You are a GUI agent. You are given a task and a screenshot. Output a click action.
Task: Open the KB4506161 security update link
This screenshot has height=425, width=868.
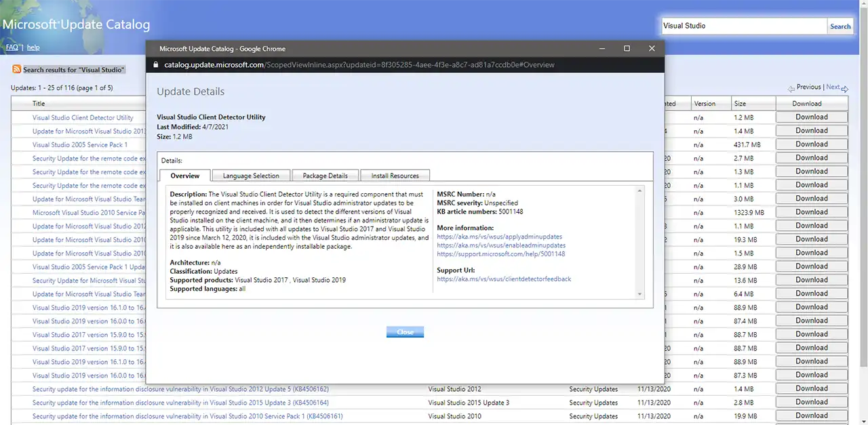(188, 416)
